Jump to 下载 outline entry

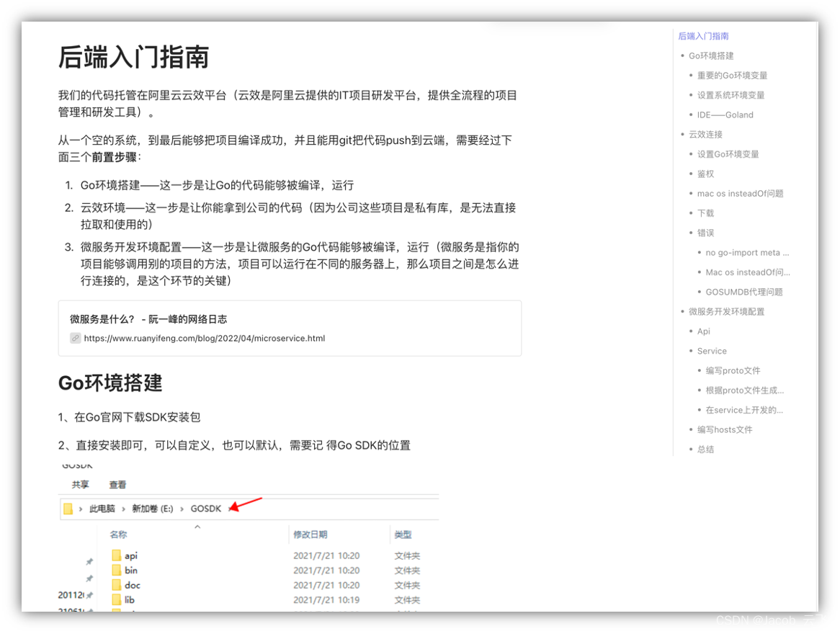705,213
